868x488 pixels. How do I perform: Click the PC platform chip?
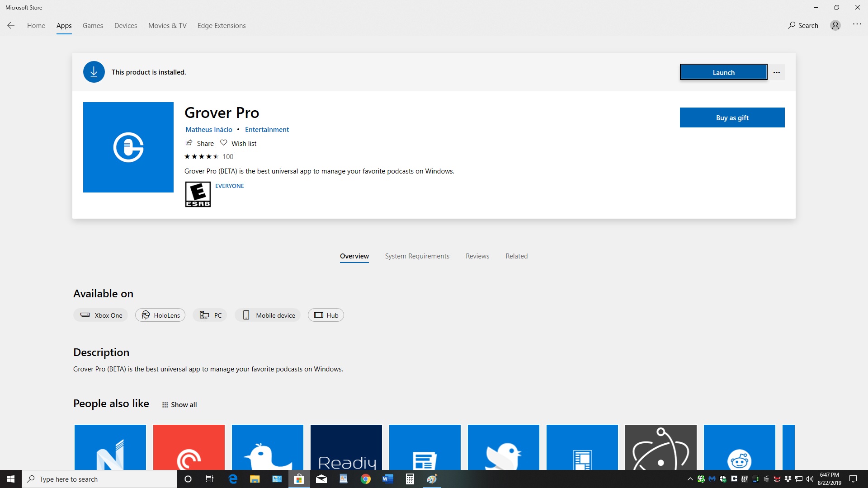click(x=210, y=315)
